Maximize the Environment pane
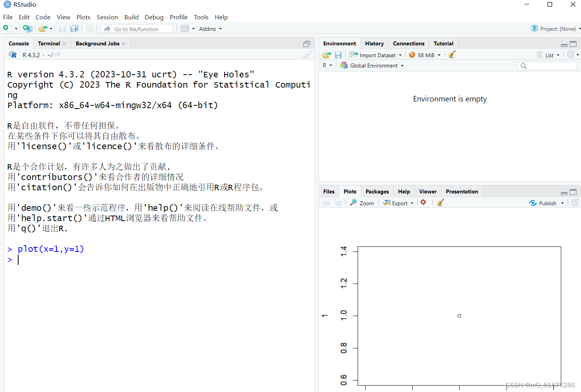 574,44
